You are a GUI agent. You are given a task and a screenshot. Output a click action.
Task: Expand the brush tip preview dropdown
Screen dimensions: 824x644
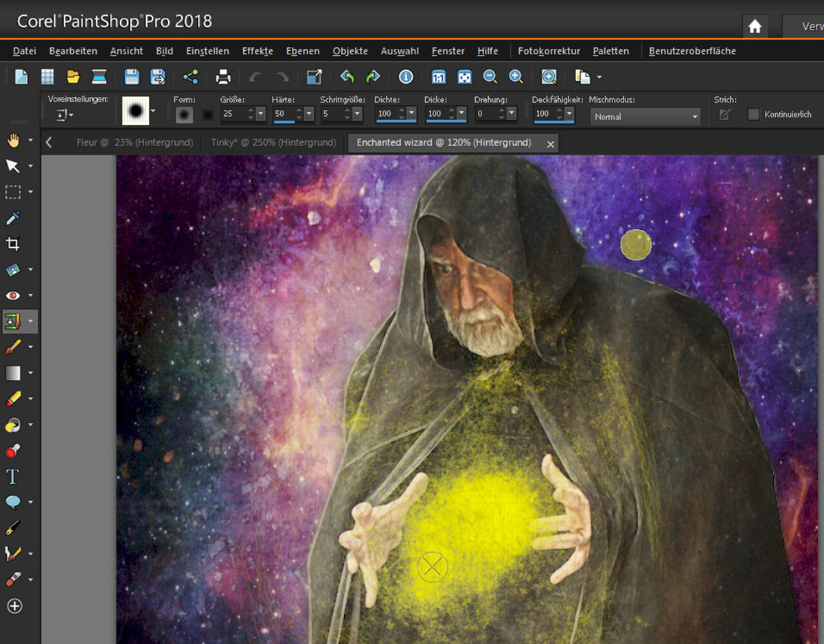(x=152, y=111)
